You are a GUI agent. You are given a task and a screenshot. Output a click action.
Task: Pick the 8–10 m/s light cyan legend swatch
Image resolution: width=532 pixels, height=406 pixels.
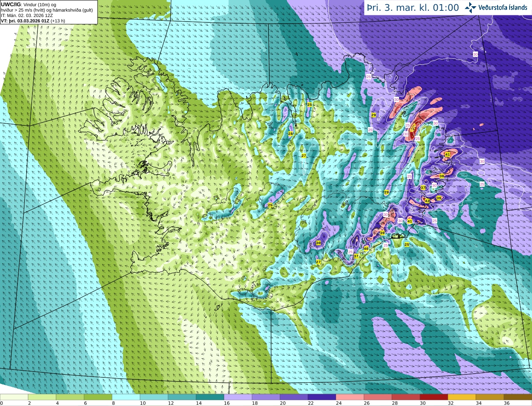(x=126, y=397)
